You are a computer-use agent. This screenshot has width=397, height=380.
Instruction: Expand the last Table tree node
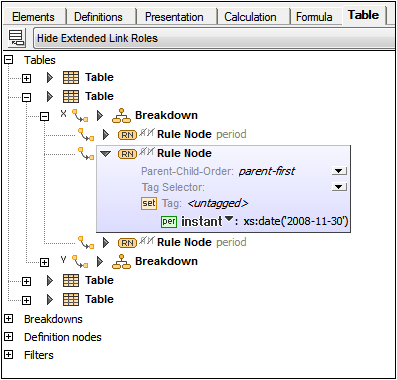click(26, 300)
